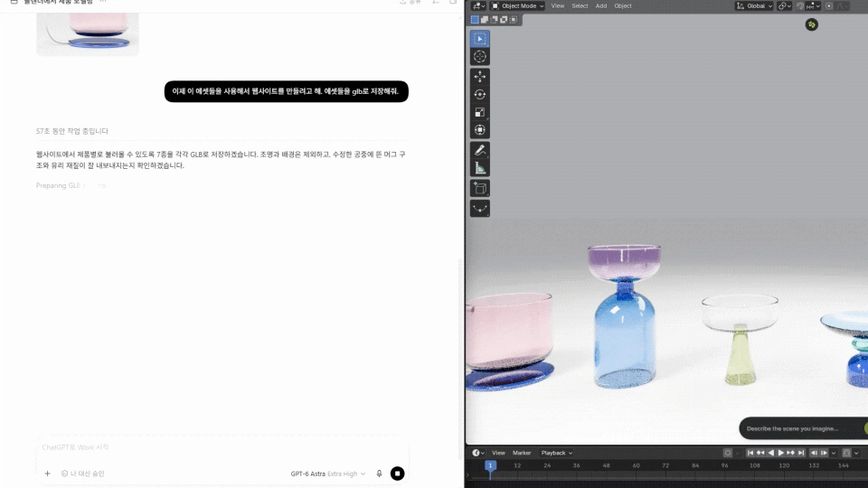Stop the ChatGPT response generation
The image size is (868, 488).
[398, 474]
